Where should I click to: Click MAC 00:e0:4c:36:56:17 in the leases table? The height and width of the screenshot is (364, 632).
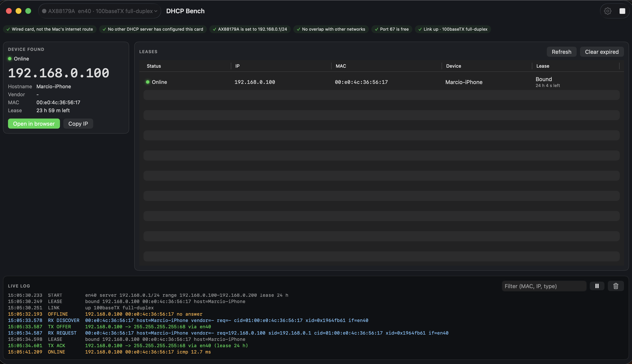(361, 82)
